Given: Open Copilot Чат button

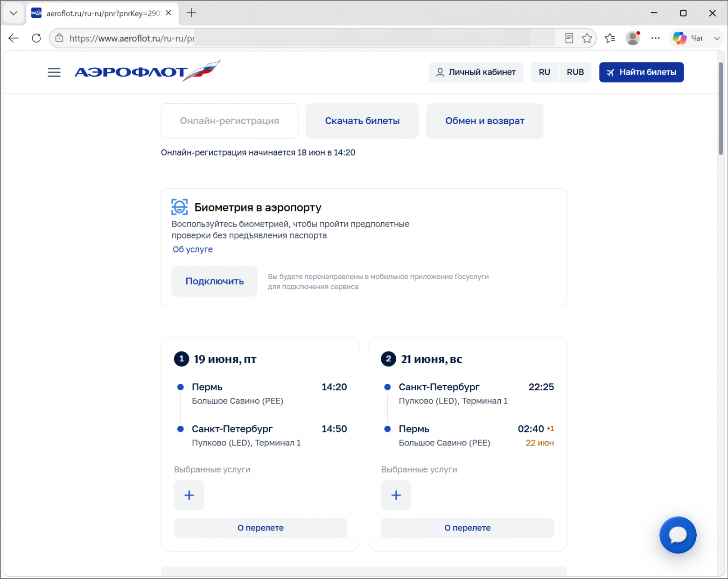Looking at the screenshot, I should [688, 38].
